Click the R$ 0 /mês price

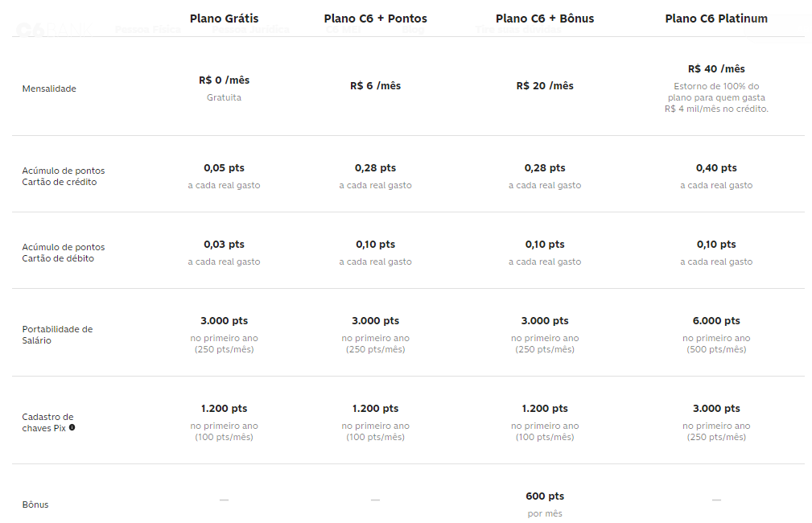(x=224, y=80)
